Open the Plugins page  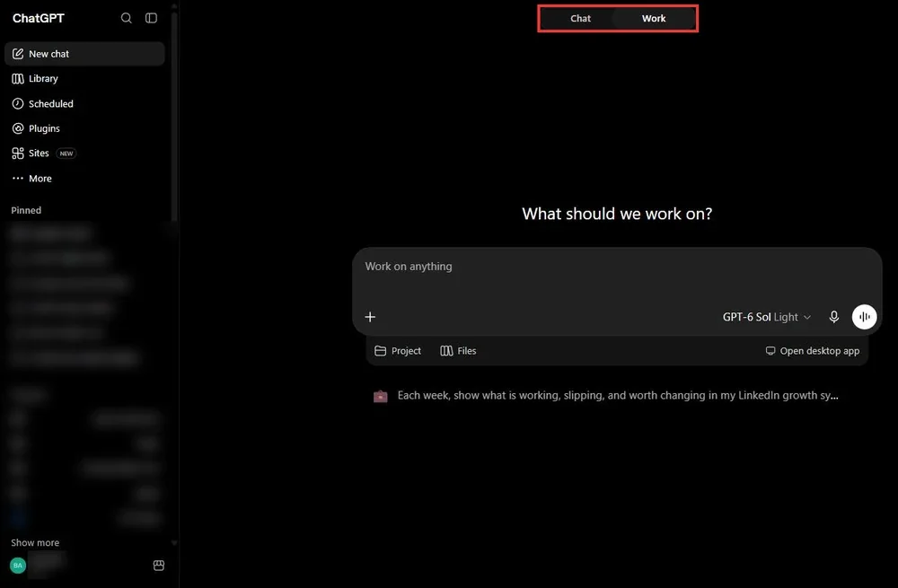tap(84, 128)
